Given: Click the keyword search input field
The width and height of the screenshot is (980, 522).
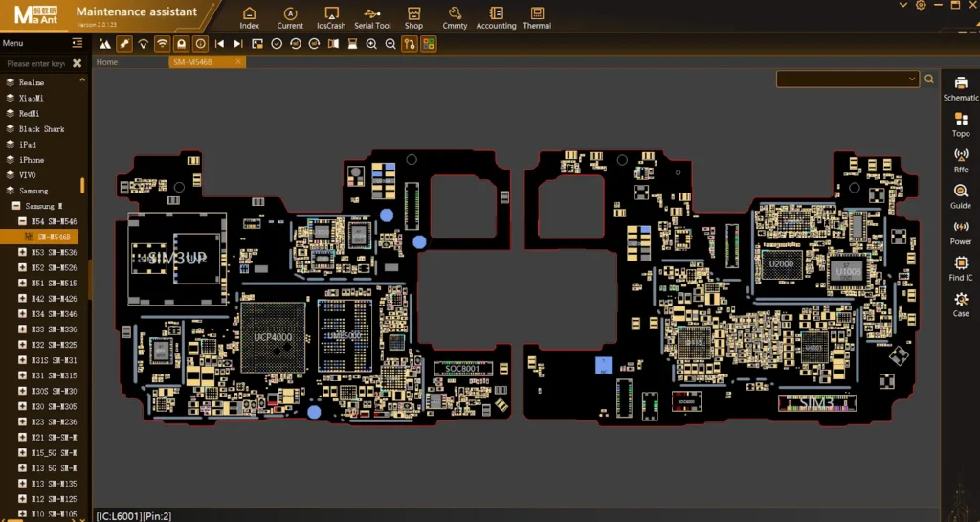Looking at the screenshot, I should click(x=36, y=63).
